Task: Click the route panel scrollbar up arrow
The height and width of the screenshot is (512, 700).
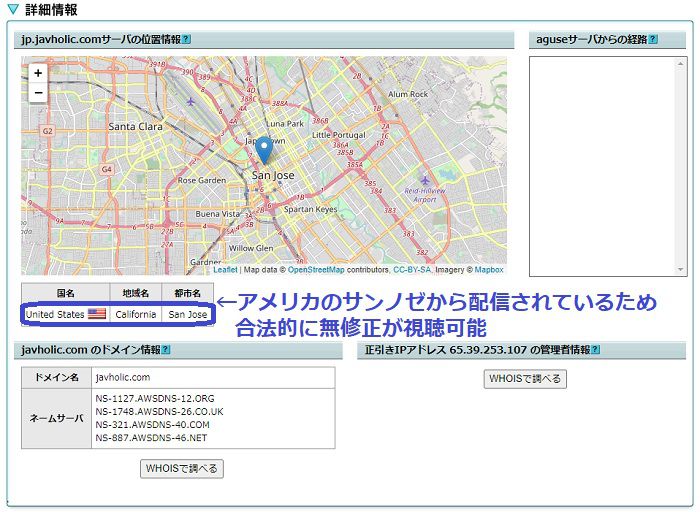Action: [680, 63]
